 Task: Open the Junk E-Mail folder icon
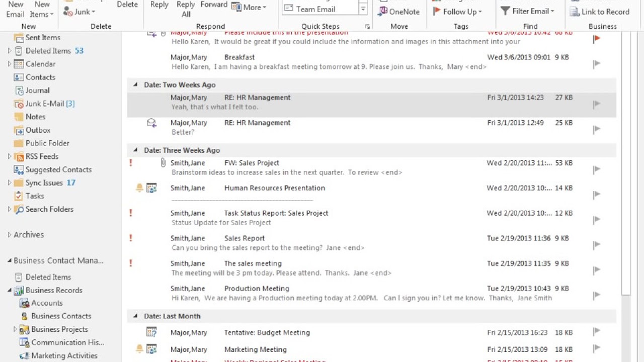point(19,104)
